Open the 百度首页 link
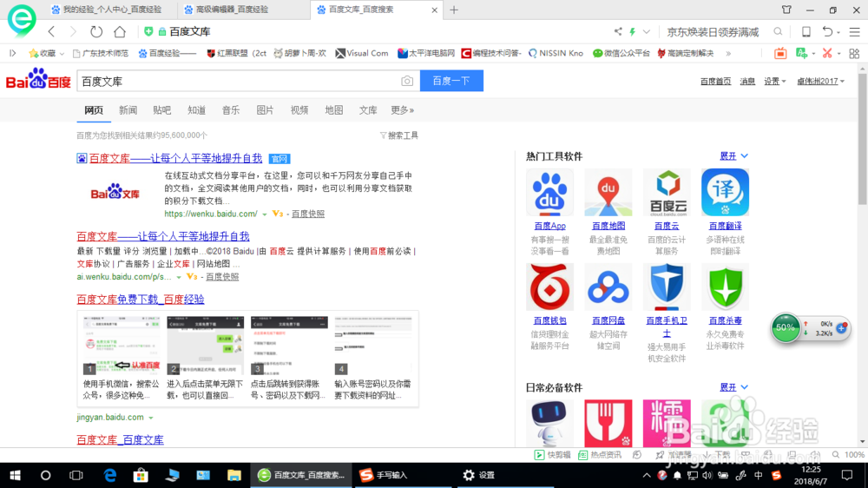Viewport: 868px width, 488px height. (716, 82)
